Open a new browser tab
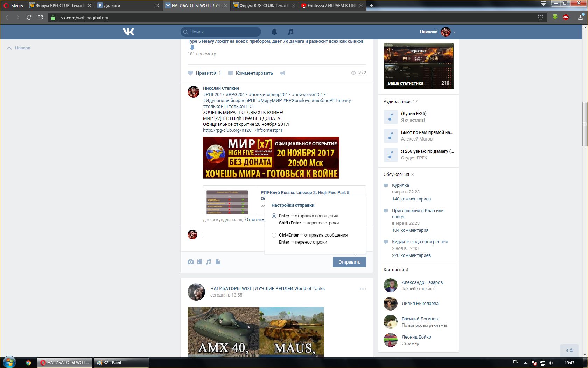 371,5
